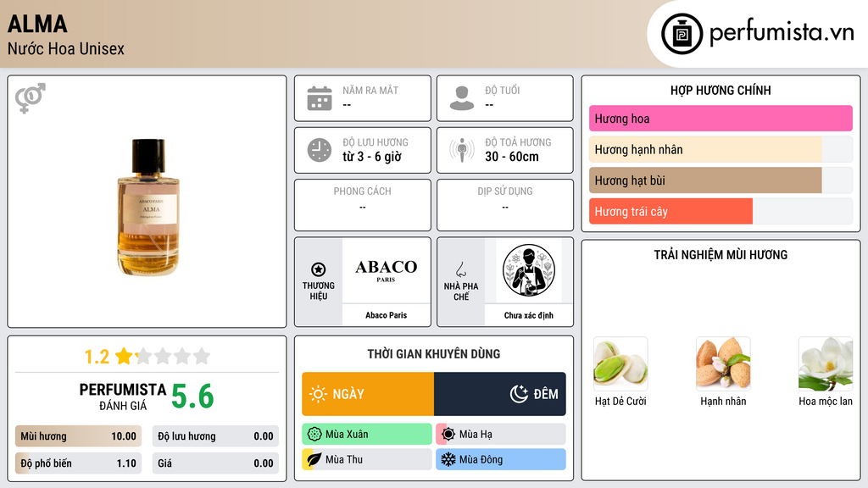Click the person icon for age group
Viewport: 868px width, 488px height.
click(x=462, y=98)
